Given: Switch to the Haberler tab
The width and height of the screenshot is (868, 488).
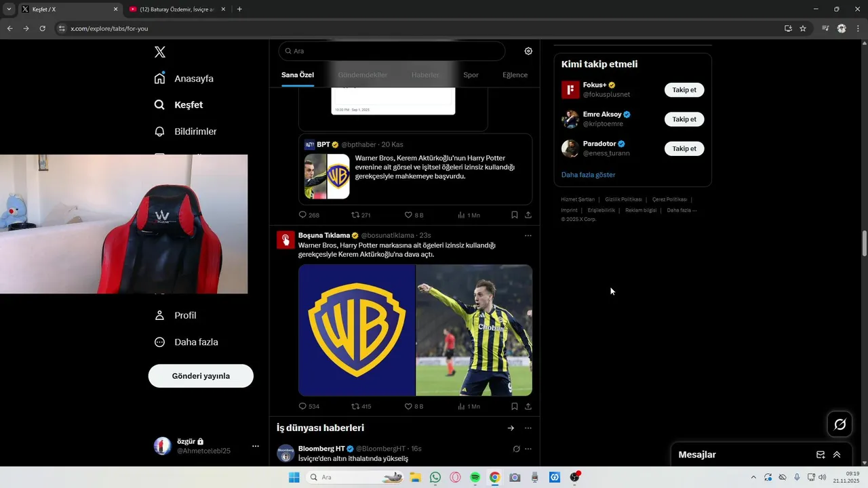Looking at the screenshot, I should coord(425,75).
